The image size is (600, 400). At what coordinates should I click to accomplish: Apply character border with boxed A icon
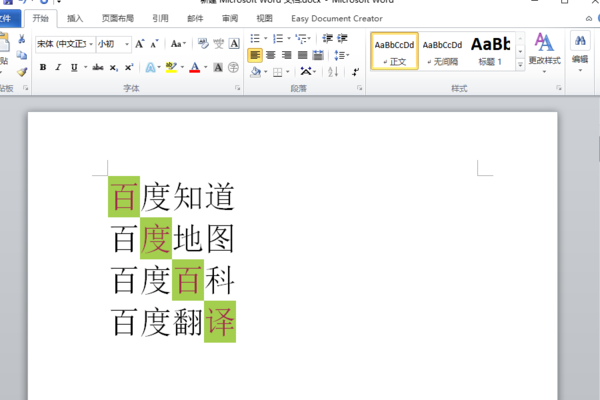pos(234,44)
